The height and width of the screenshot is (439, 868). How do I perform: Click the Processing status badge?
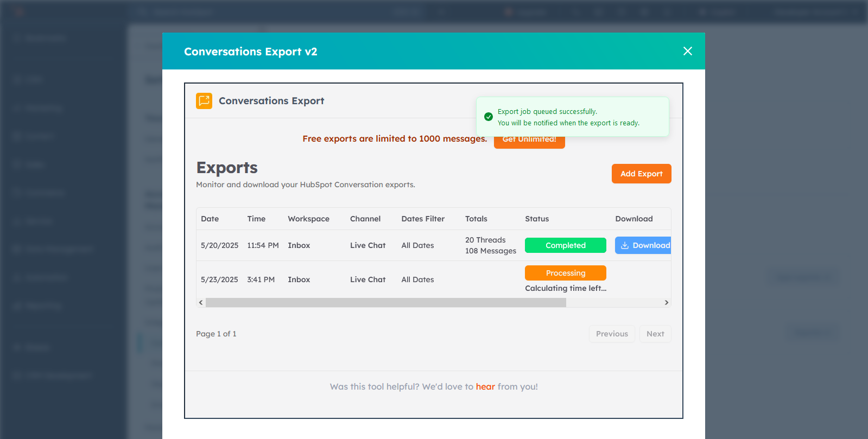tap(566, 273)
